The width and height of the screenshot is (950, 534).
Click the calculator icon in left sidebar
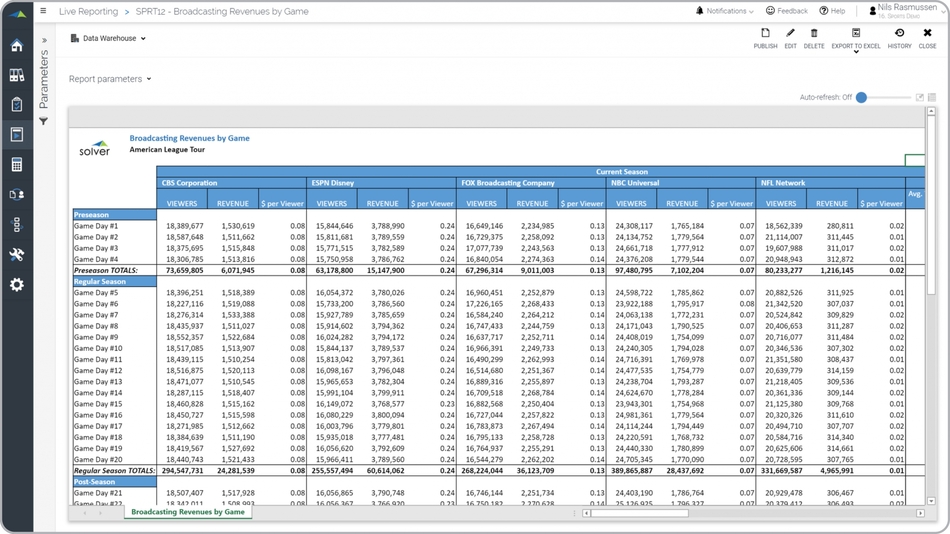point(17,165)
